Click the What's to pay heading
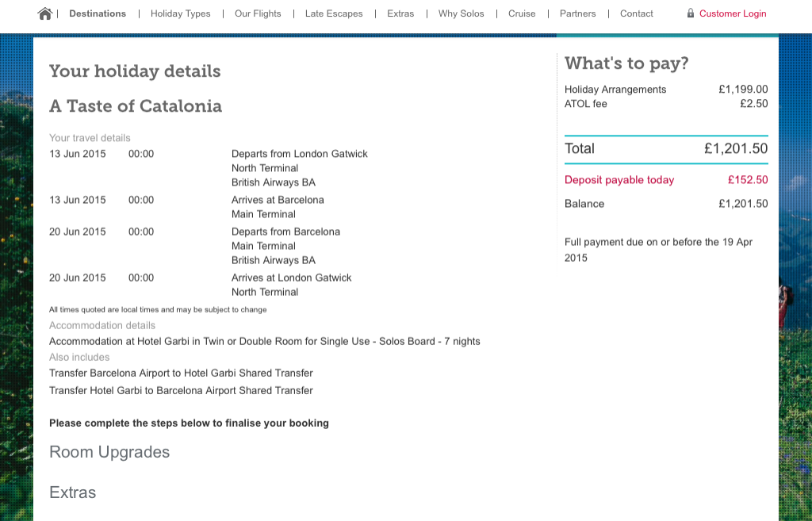812x521 pixels. pyautogui.click(x=626, y=63)
